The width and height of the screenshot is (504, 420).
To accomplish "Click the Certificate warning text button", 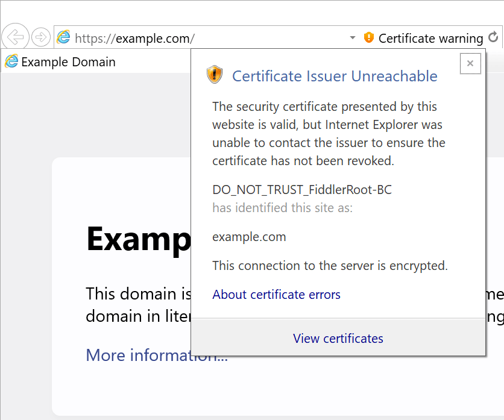I will tap(430, 39).
